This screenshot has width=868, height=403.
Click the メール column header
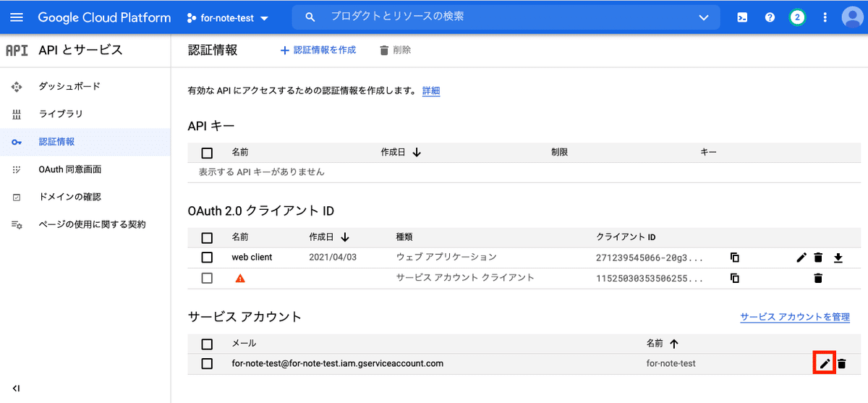click(244, 344)
